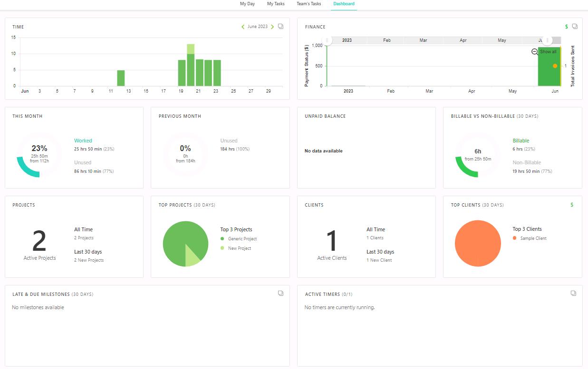
Task: Open Finance widget pop-out icon
Action: tap(575, 27)
